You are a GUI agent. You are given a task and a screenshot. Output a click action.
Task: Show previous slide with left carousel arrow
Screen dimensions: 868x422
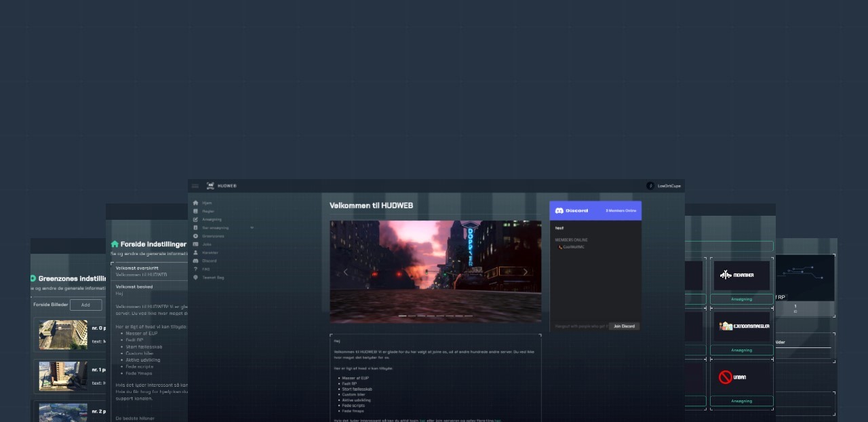[345, 272]
